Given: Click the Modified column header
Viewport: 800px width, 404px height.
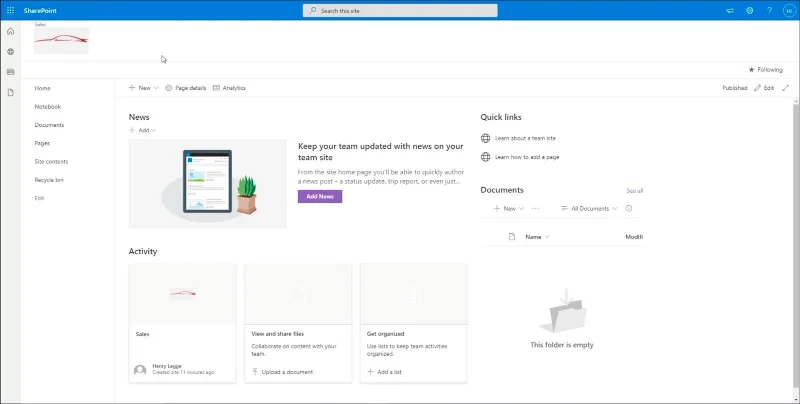Looking at the screenshot, I should (634, 237).
